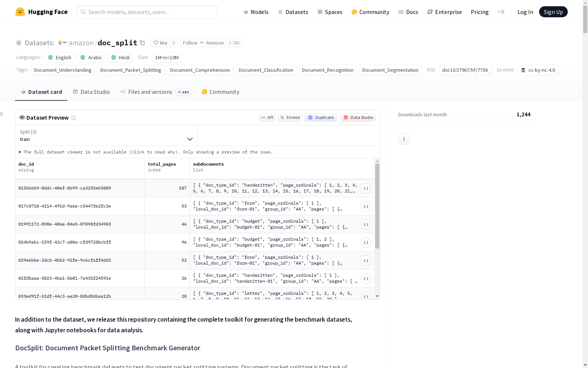
Task: Open Models in top navigation
Action: click(256, 12)
